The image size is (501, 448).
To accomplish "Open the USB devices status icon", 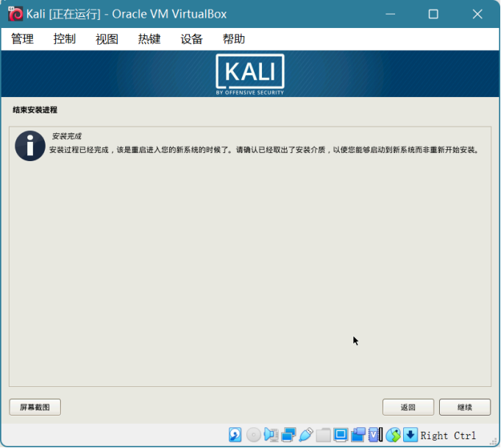I will [306, 435].
